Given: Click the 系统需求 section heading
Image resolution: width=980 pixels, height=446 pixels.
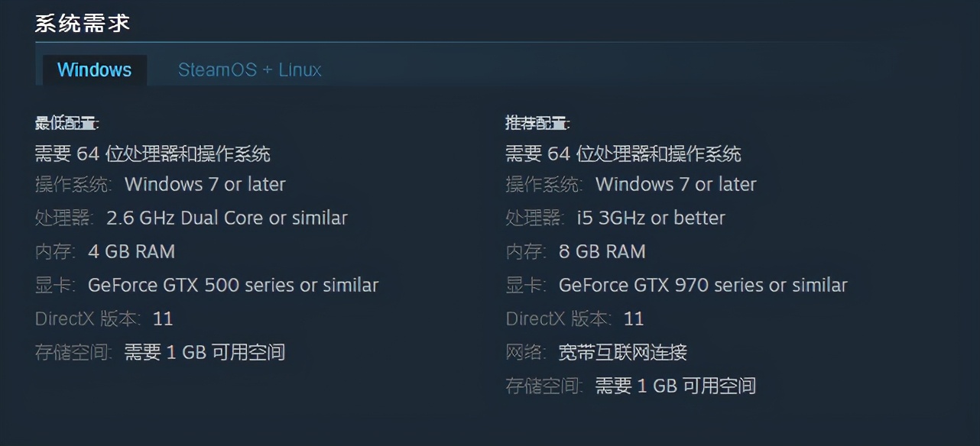Looking at the screenshot, I should click(83, 23).
